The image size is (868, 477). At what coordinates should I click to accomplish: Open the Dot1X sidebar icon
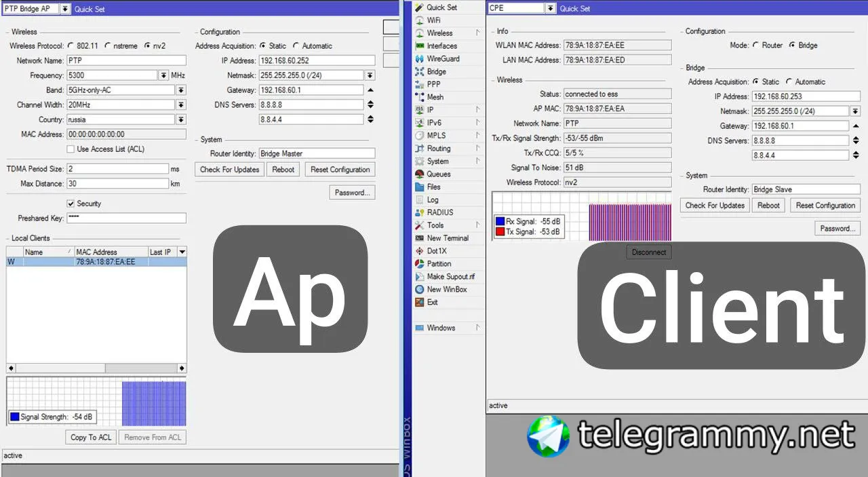point(420,251)
